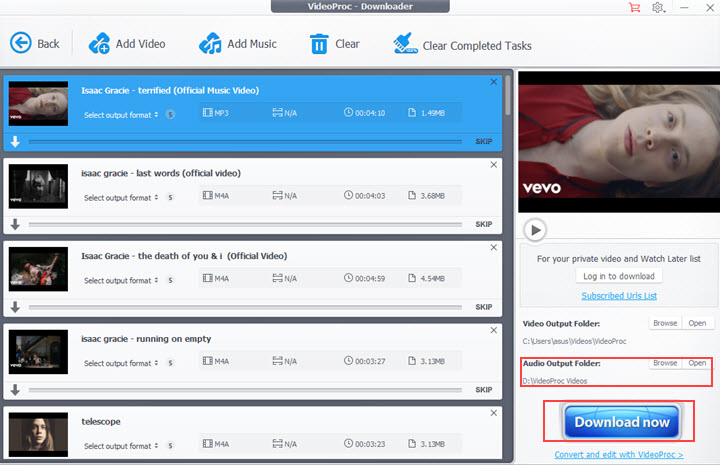Click the download arrow for 'terrified'
This screenshot has height=465, width=720.
pyautogui.click(x=15, y=142)
